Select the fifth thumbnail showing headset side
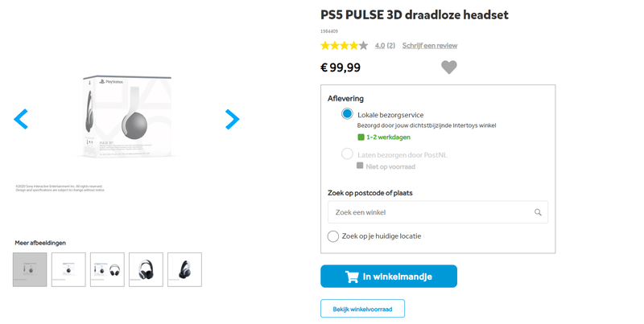Viewport: 644px width, 324px height. point(184,269)
